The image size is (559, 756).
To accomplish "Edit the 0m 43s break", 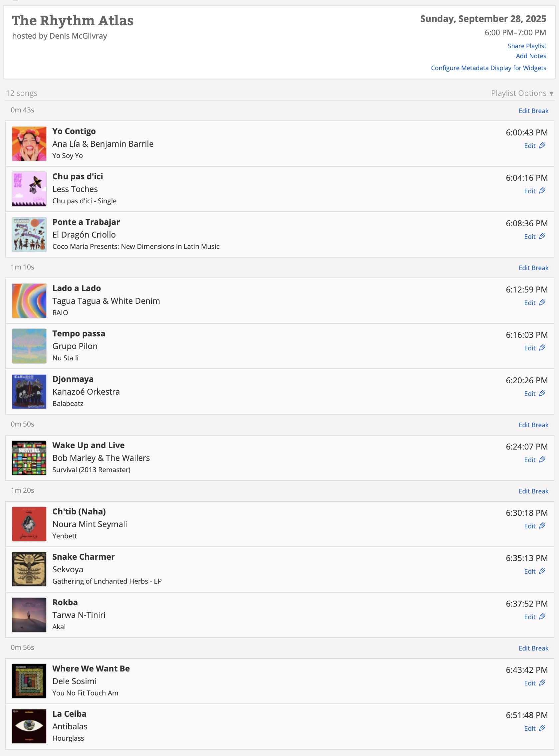I will [533, 111].
